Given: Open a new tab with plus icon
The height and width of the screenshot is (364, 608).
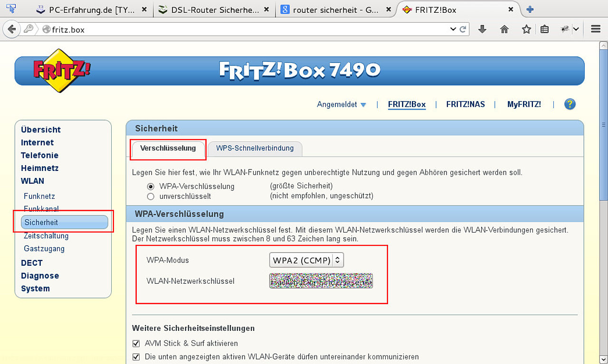Looking at the screenshot, I should tap(530, 9).
